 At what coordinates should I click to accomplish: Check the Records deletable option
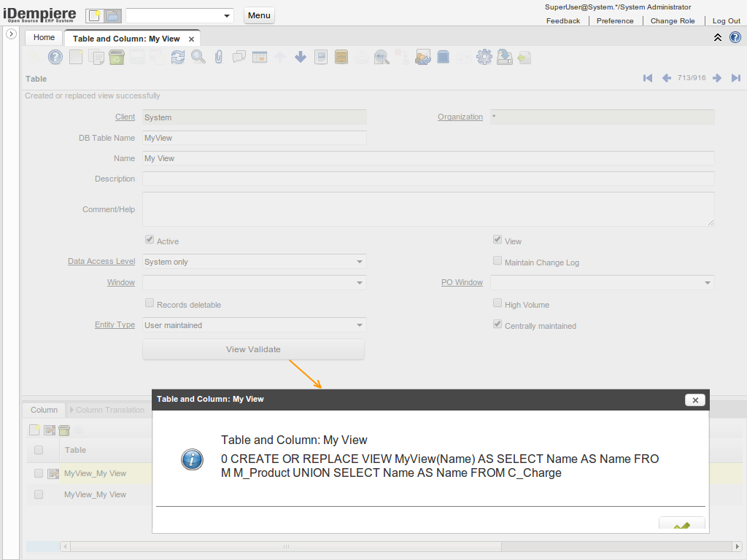(149, 302)
